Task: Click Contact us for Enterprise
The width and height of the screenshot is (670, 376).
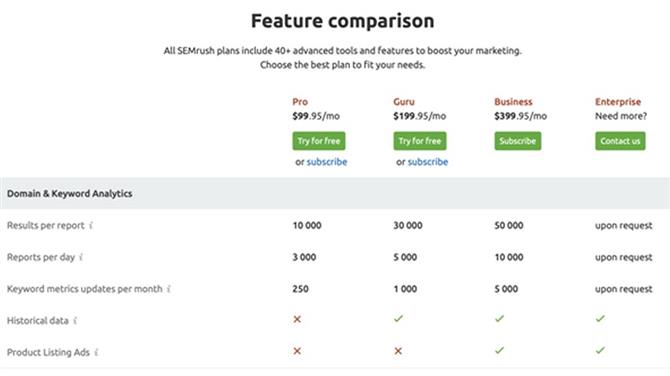Action: [x=620, y=141]
